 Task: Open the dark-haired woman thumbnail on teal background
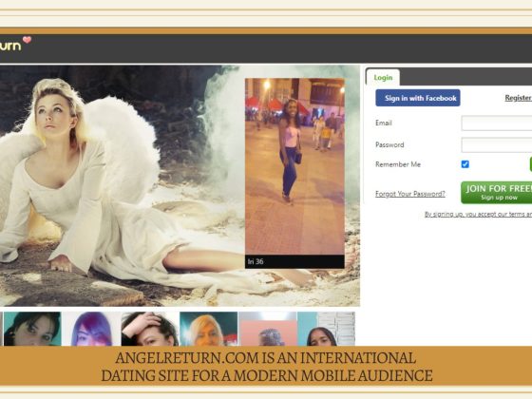point(32,329)
